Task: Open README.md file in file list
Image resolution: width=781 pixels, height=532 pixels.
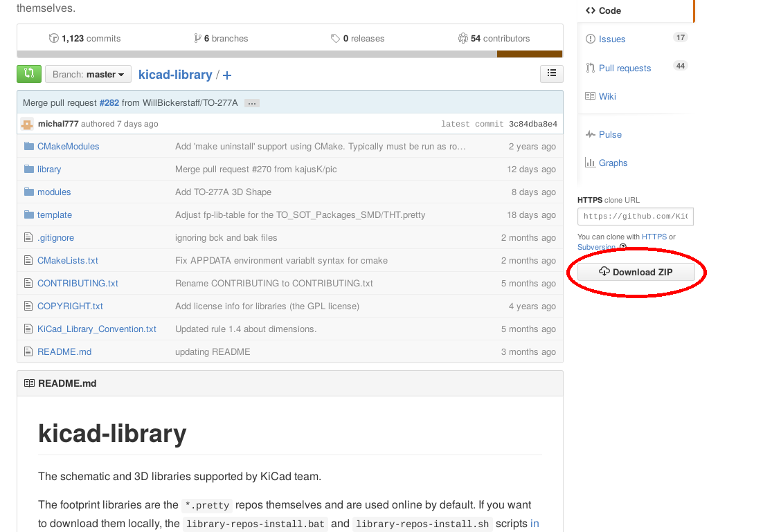Action: (x=64, y=352)
